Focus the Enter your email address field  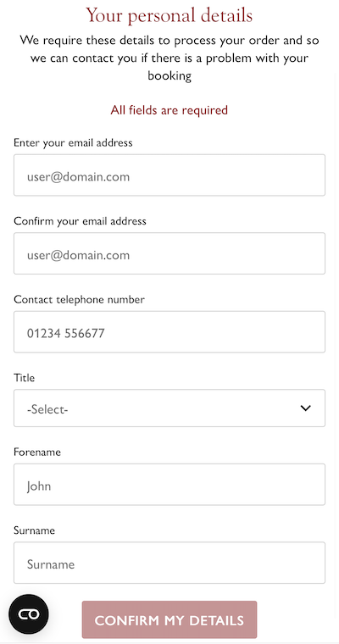[169, 175]
